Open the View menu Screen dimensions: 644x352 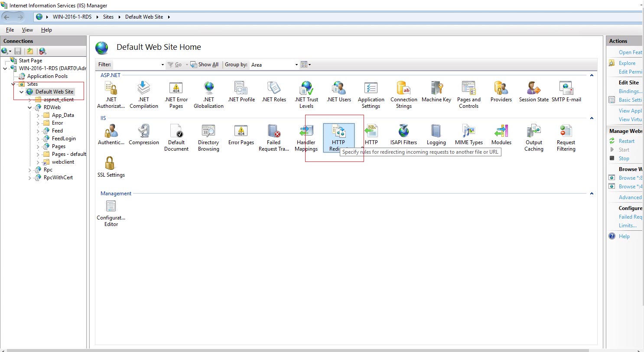[27, 30]
